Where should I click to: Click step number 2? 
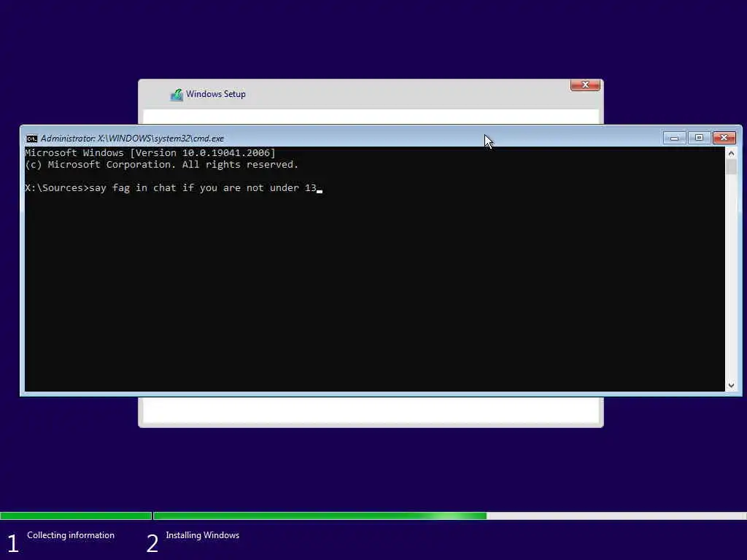coord(152,543)
